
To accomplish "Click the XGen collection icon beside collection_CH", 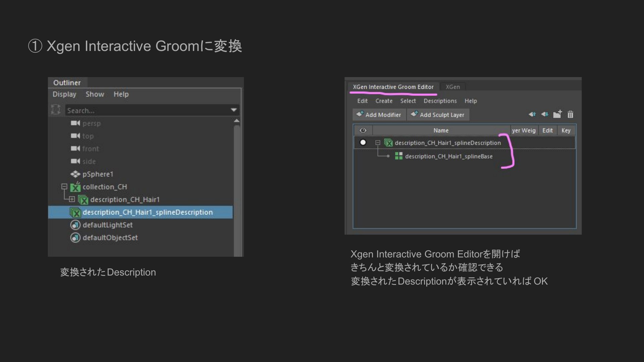I will [x=75, y=187].
